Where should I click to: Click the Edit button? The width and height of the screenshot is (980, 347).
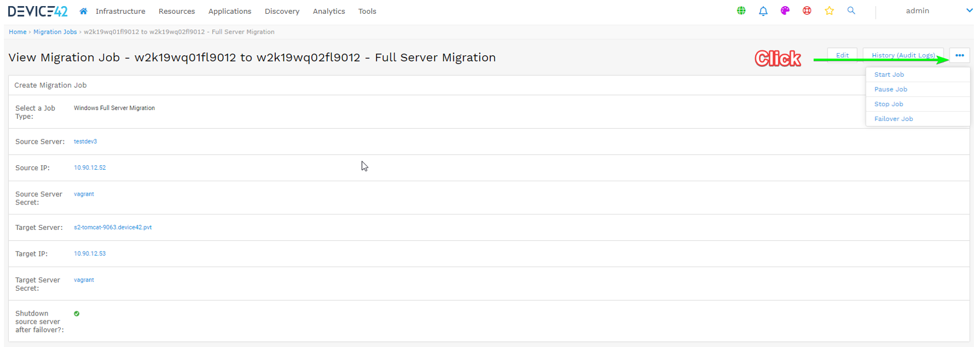coord(842,55)
